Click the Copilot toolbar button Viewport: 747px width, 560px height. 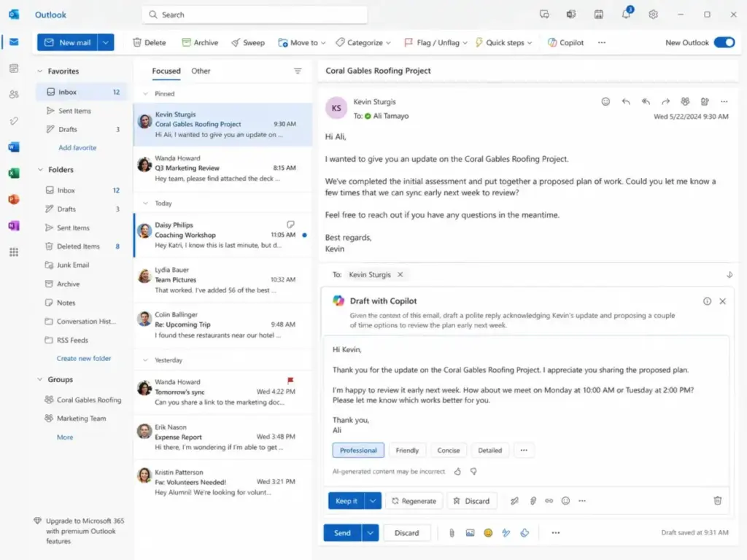click(565, 42)
